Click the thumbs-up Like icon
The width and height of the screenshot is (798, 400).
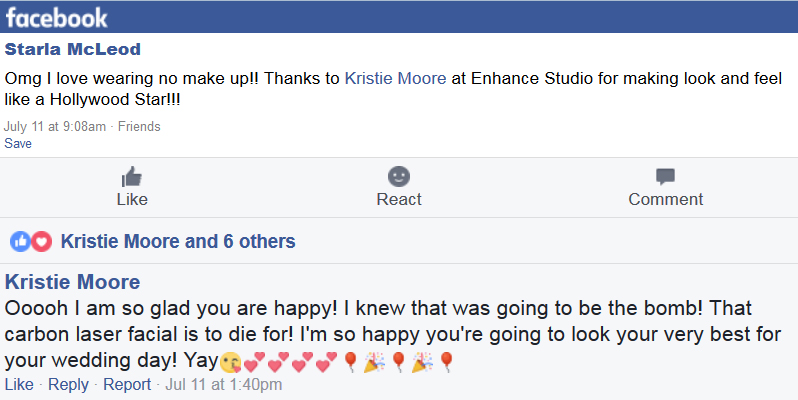pyautogui.click(x=132, y=177)
